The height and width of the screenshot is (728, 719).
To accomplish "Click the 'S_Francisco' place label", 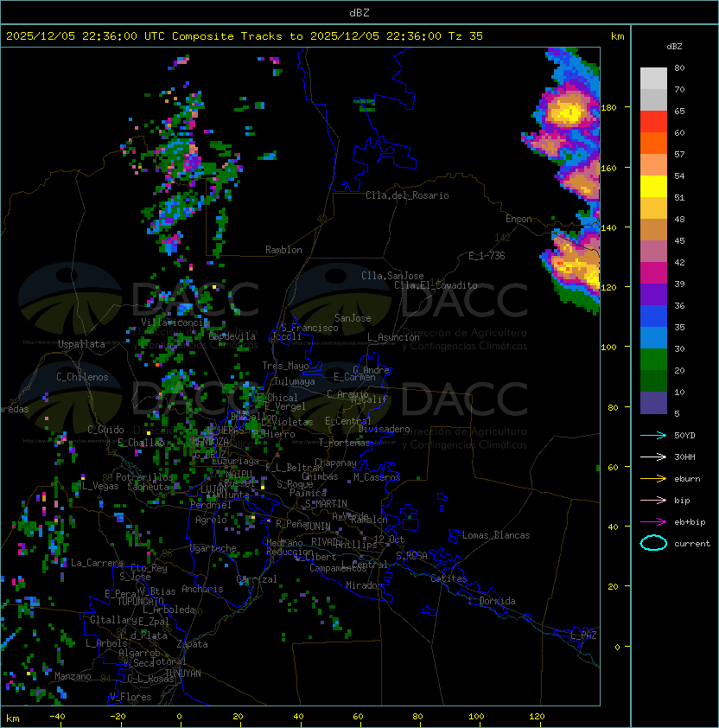I will click(309, 328).
